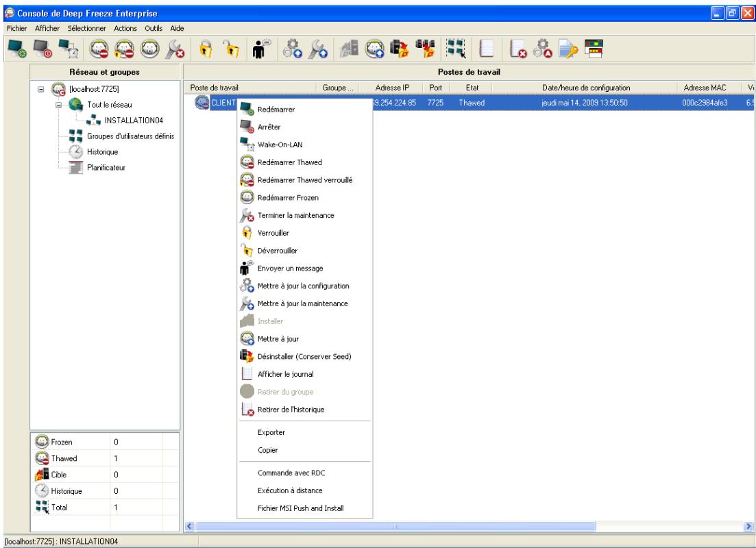This screenshot has height=548, width=756.
Task: Click toolbar Reboot Frozen bear icon
Action: [150, 49]
